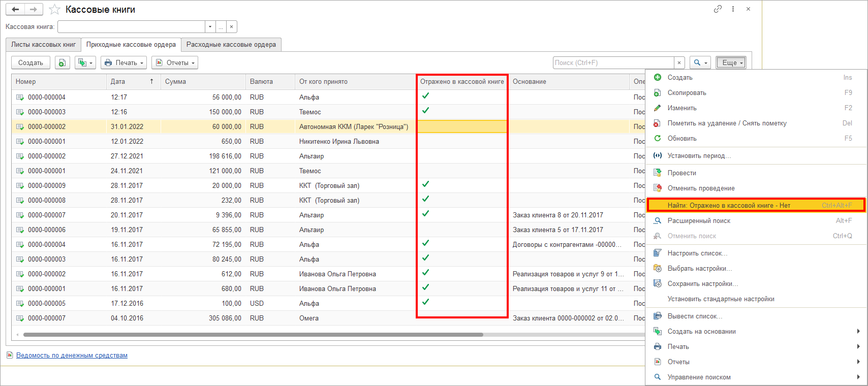Sort by the Дата column header
This screenshot has width=868, height=386.
(134, 81)
